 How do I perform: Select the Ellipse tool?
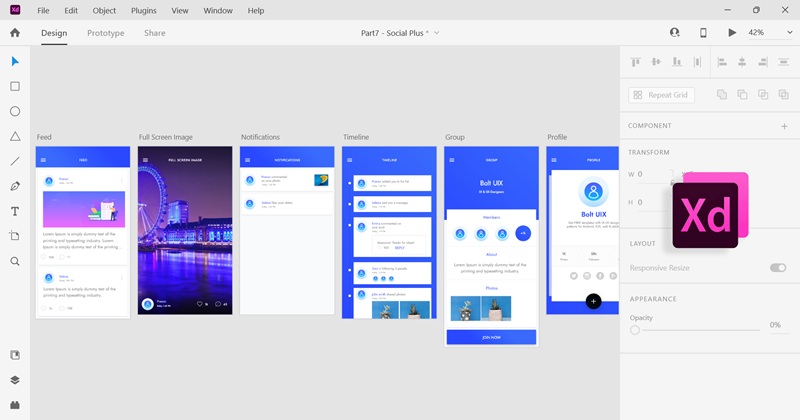pyautogui.click(x=15, y=111)
